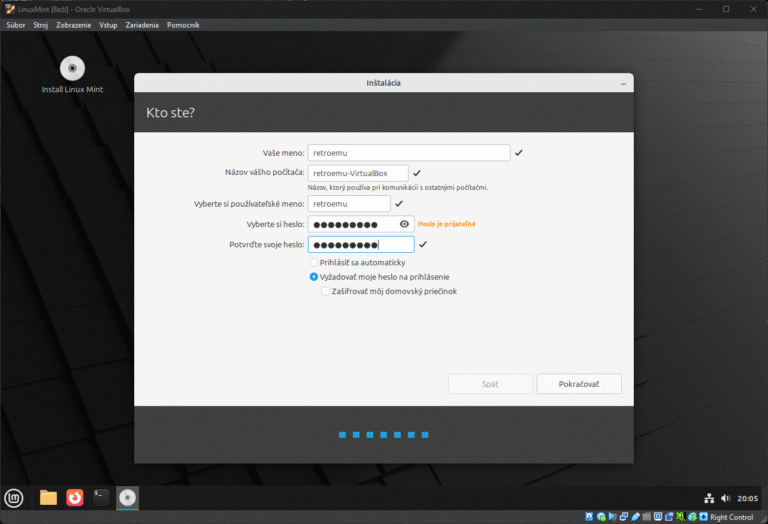768x524 pixels.
Task: Open the terminal from the taskbar
Action: click(101, 498)
